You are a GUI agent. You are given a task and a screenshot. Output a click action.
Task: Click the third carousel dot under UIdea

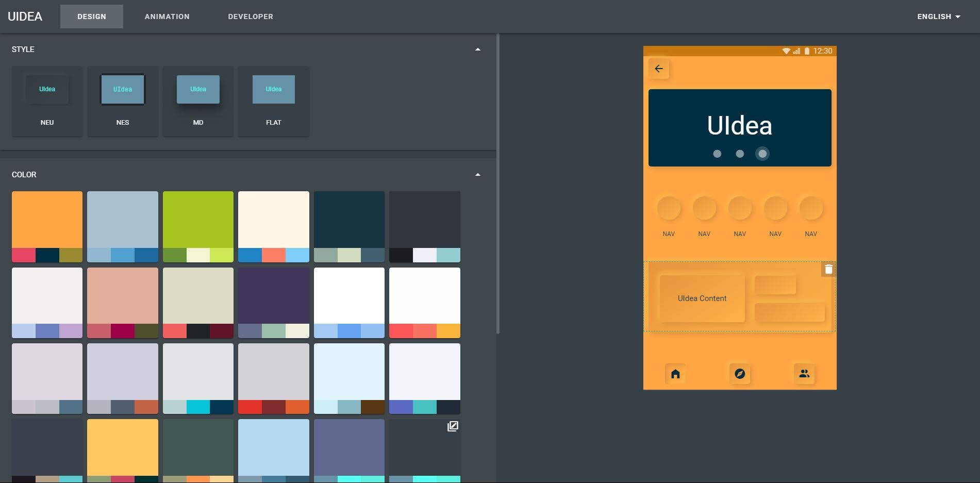(762, 154)
